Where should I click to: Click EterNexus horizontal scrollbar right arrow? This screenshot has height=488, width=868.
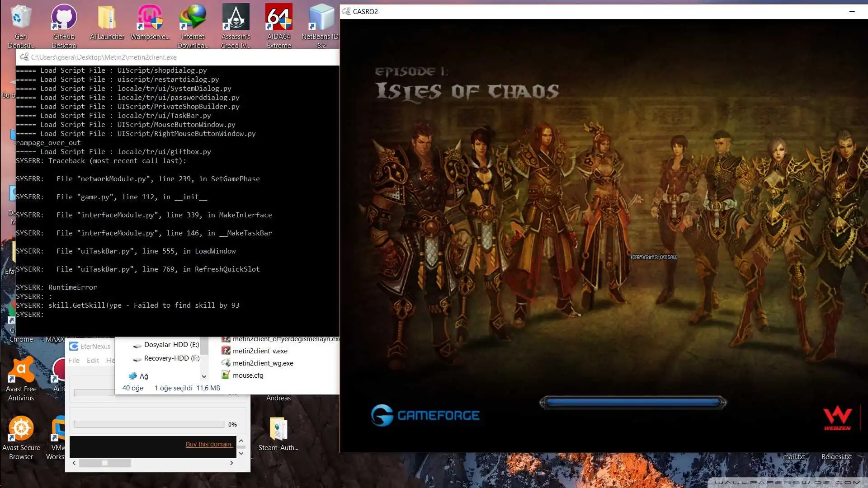coord(231,463)
